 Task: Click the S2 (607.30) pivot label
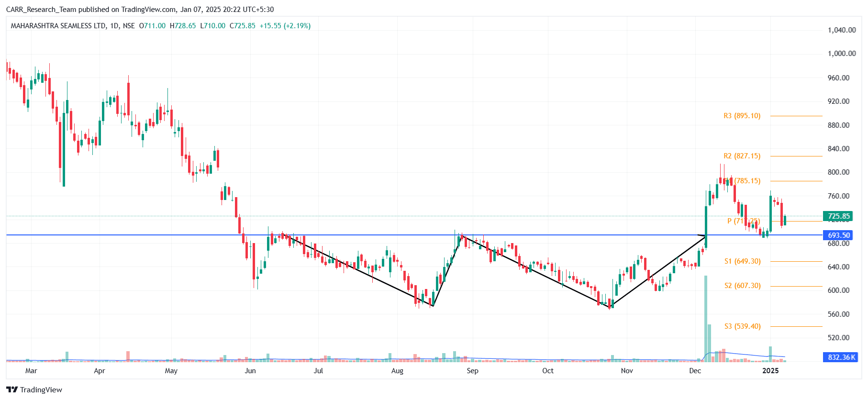(x=742, y=286)
